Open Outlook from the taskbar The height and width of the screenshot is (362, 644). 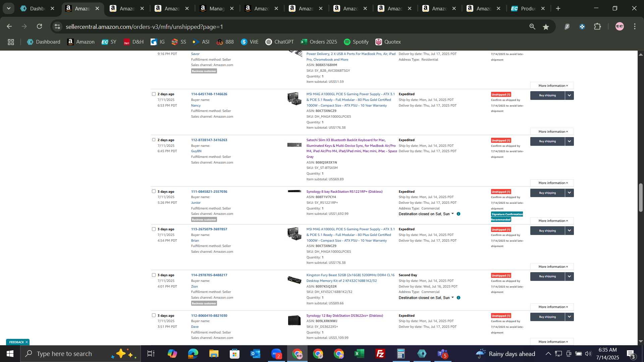click(x=255, y=354)
